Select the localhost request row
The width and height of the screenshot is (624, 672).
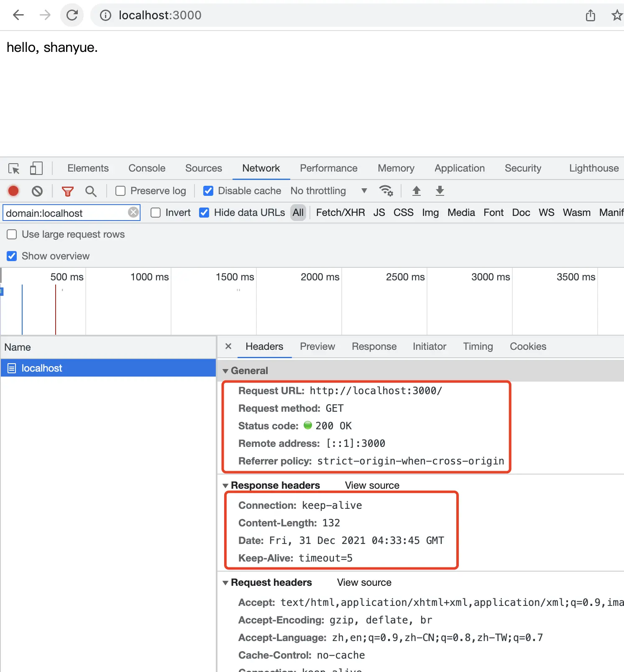108,368
